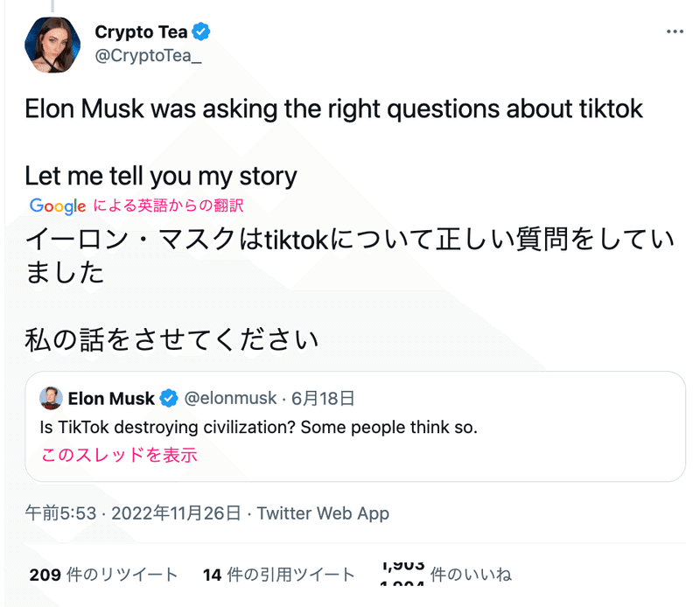Show this thread via このスレッドを表示
Viewport: 700px width, 607px height.
point(119,455)
